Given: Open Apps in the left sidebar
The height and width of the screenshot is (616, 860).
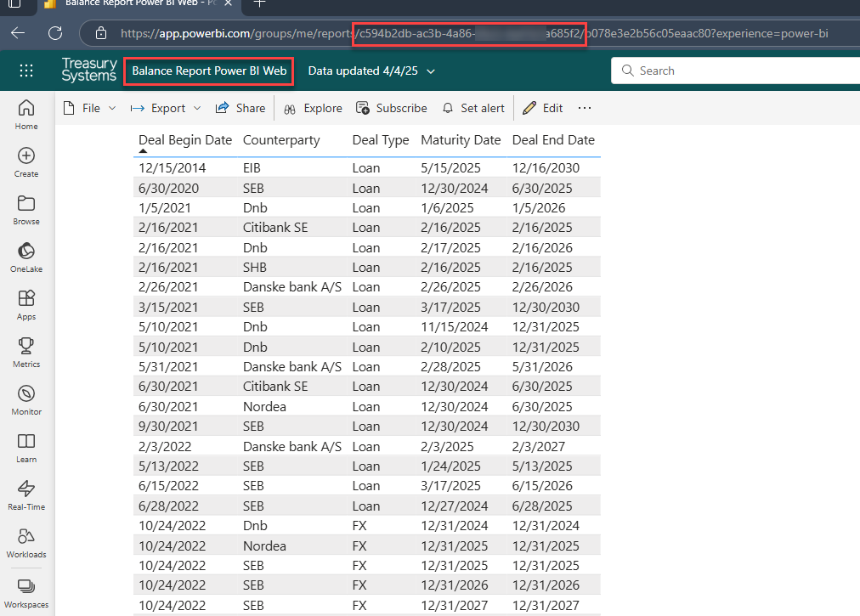Looking at the screenshot, I should pos(26,306).
